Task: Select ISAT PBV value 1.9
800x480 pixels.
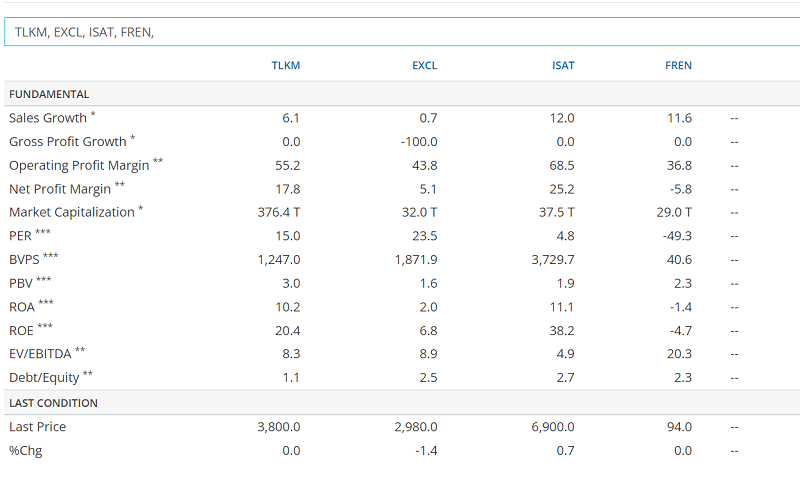Action: coord(565,284)
